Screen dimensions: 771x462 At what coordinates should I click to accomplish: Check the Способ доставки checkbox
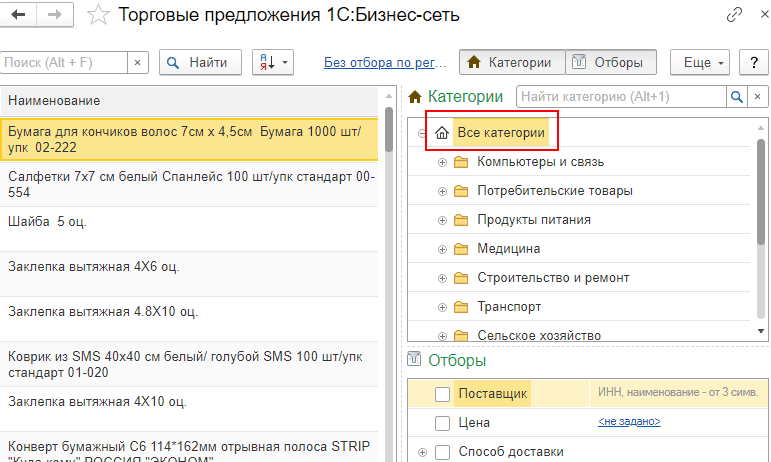click(x=442, y=452)
